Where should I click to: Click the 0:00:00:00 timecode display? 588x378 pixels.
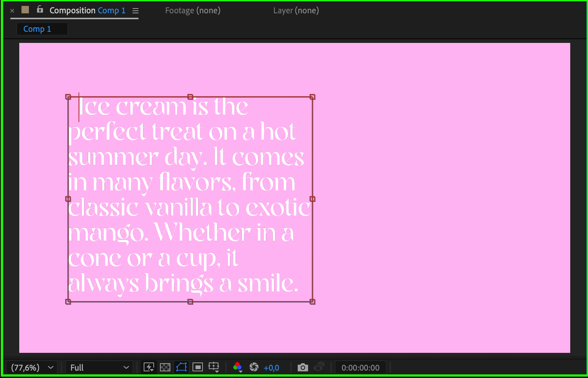click(360, 368)
